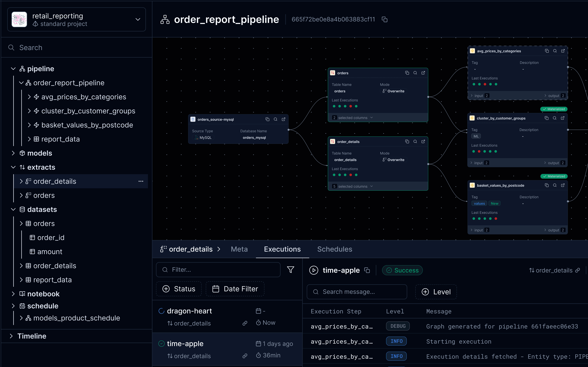Copy the time-apple execution name
This screenshot has height=367, width=588.
coord(367,270)
